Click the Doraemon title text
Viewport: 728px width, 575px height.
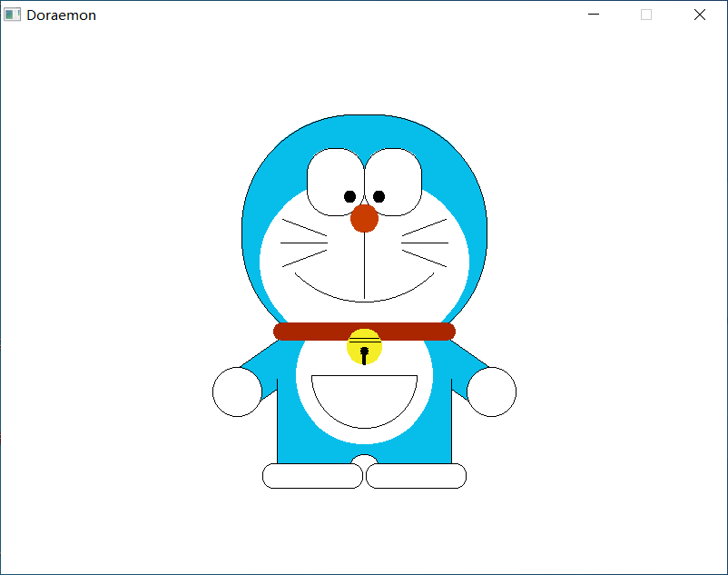pyautogui.click(x=62, y=15)
